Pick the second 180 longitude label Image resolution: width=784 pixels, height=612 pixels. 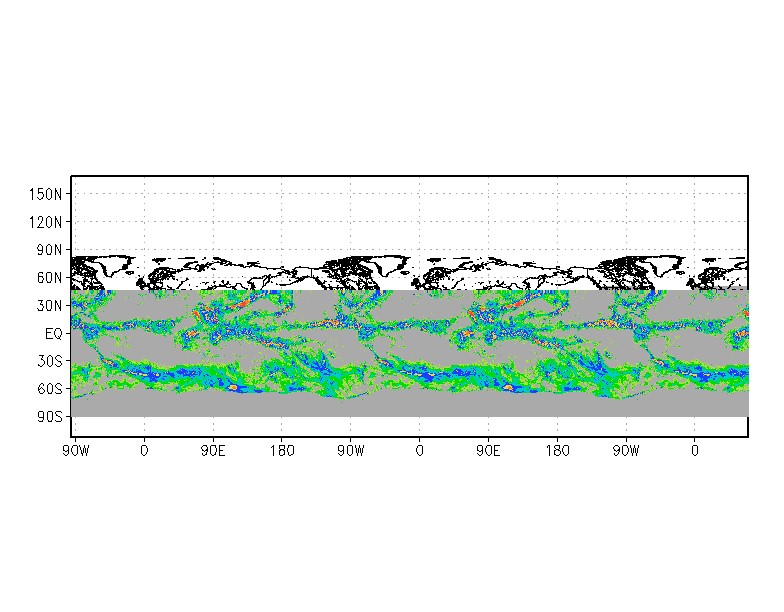[x=557, y=451]
